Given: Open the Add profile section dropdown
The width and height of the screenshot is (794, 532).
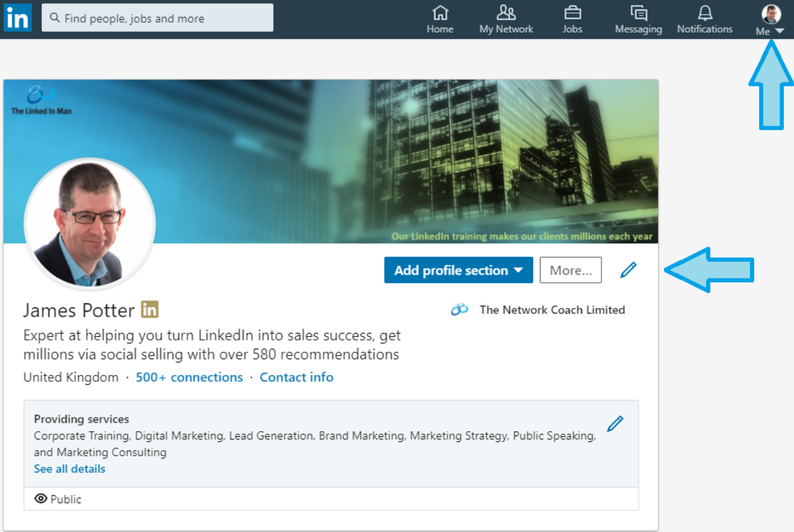Looking at the screenshot, I should (x=458, y=270).
